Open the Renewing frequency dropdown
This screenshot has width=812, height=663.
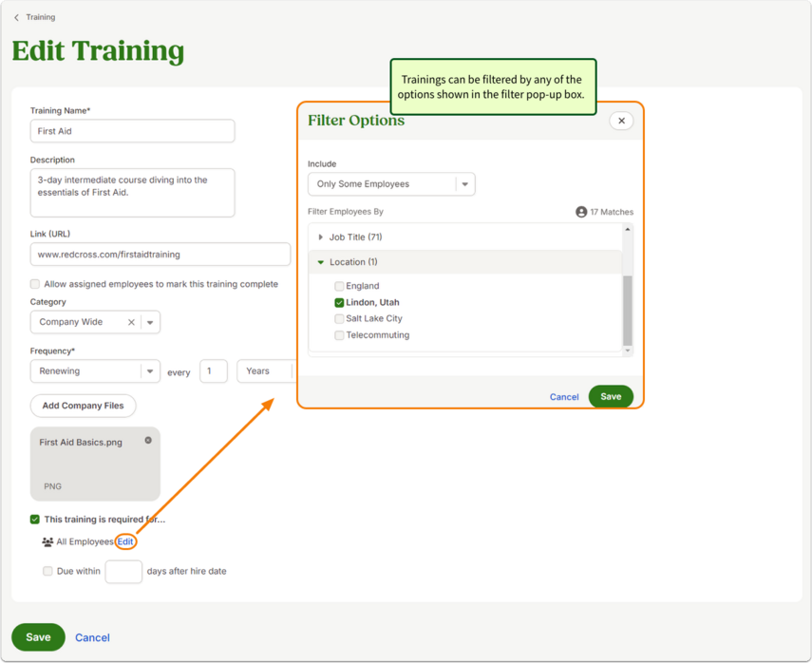95,371
